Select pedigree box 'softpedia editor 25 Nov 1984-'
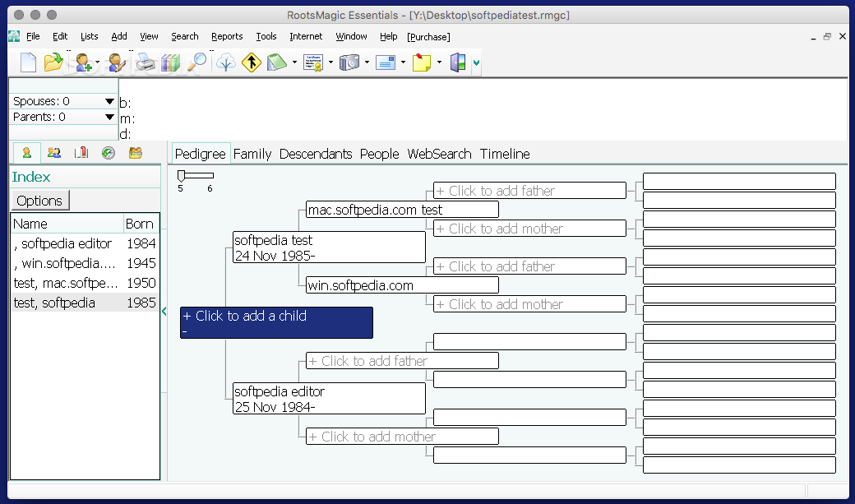 tap(329, 399)
